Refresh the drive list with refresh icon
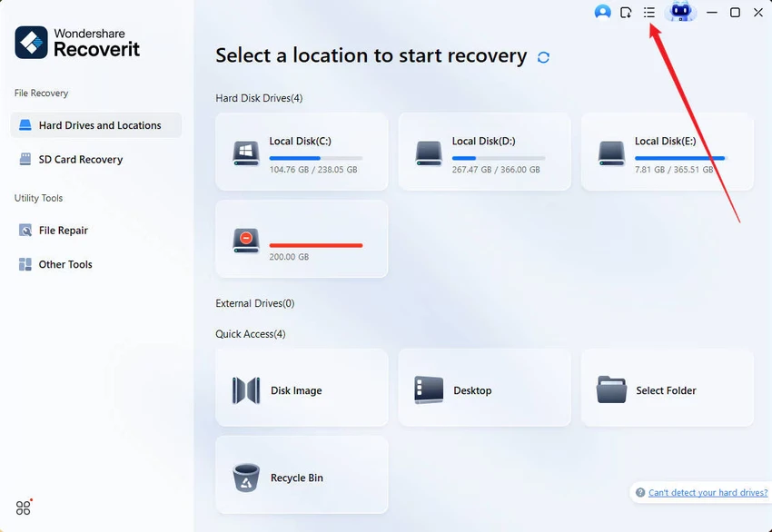Viewport: 772px width, 532px height. point(543,57)
